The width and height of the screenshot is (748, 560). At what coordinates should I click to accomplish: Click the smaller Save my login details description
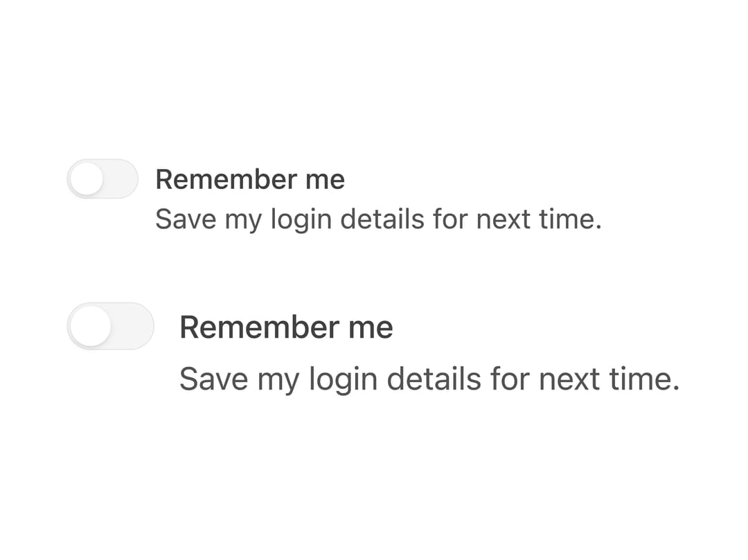coord(379,219)
